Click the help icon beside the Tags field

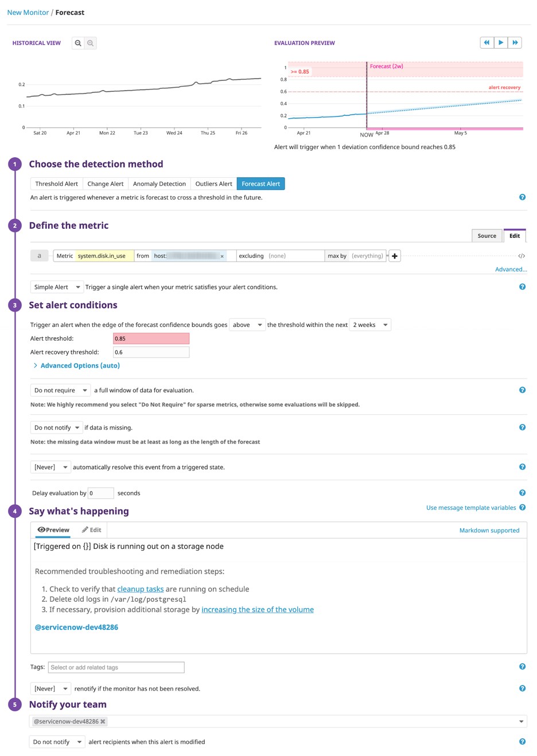tap(522, 667)
